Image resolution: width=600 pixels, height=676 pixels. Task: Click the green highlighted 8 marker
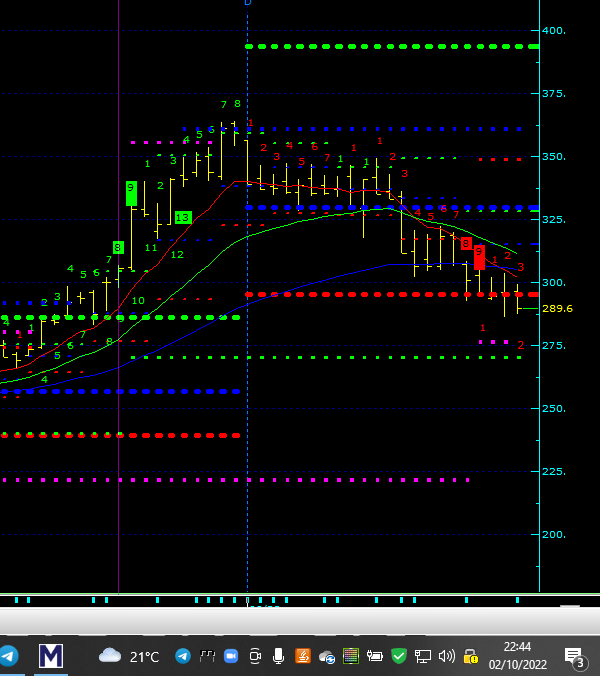point(118,248)
